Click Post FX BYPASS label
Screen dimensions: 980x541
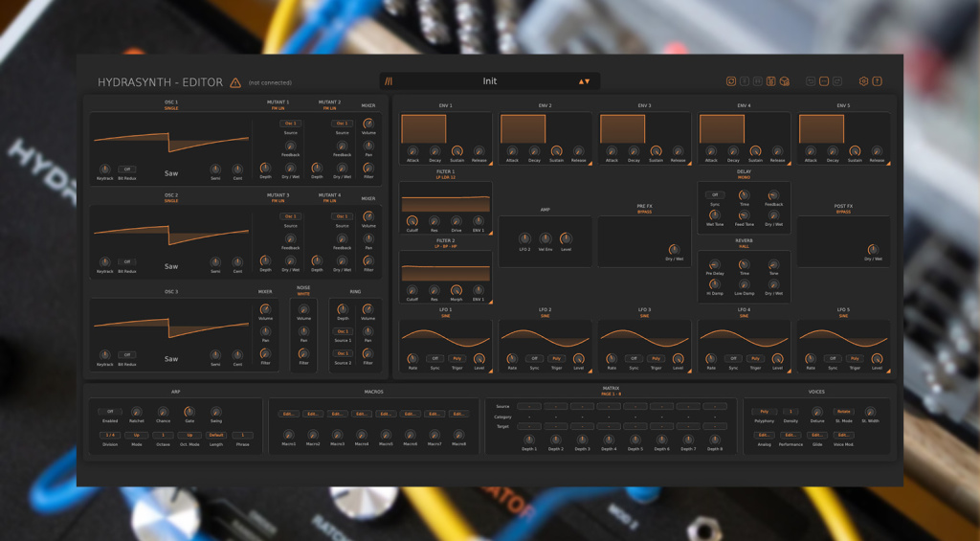pos(843,212)
